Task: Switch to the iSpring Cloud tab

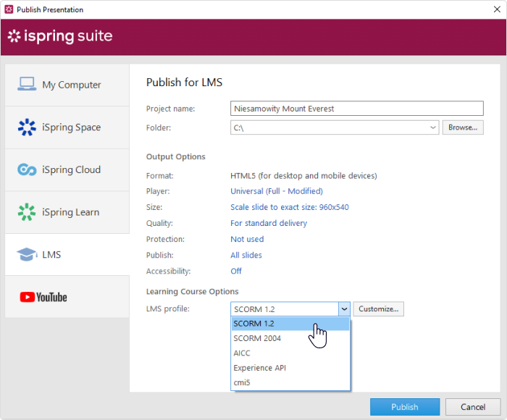Action: (67, 169)
